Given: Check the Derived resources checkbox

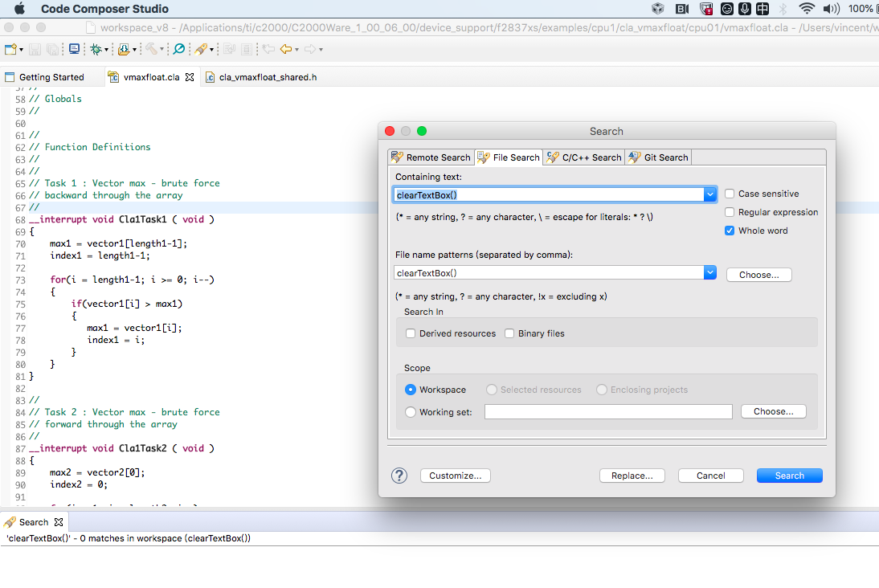Looking at the screenshot, I should click(411, 333).
